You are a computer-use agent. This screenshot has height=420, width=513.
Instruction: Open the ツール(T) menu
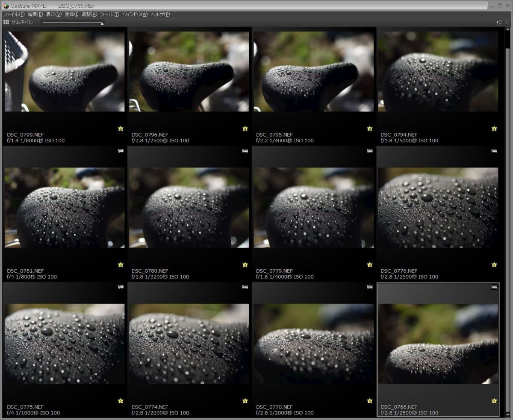109,14
